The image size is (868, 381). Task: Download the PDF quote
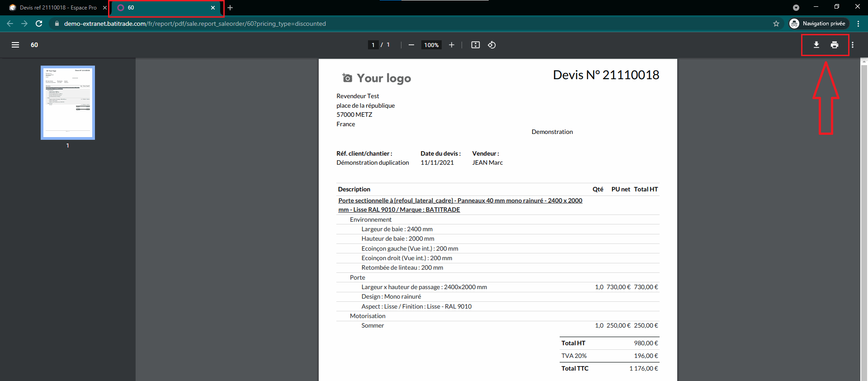[x=816, y=45]
